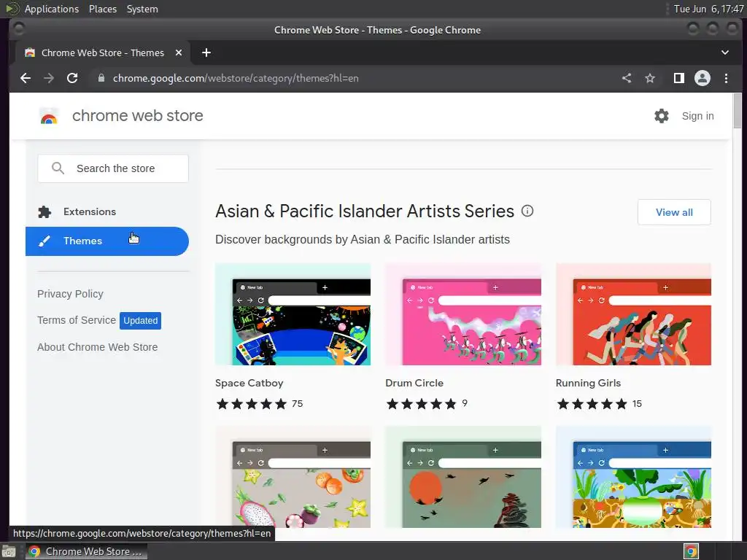Click the Asian & Pacific Islander Artists Series heading

pos(365,211)
